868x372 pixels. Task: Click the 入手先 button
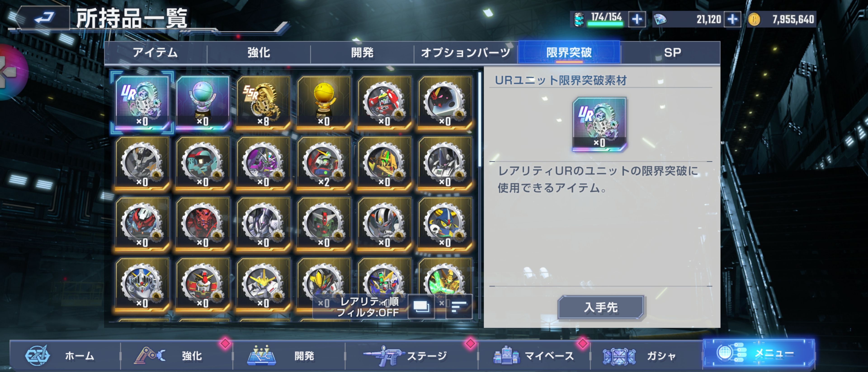click(x=601, y=307)
